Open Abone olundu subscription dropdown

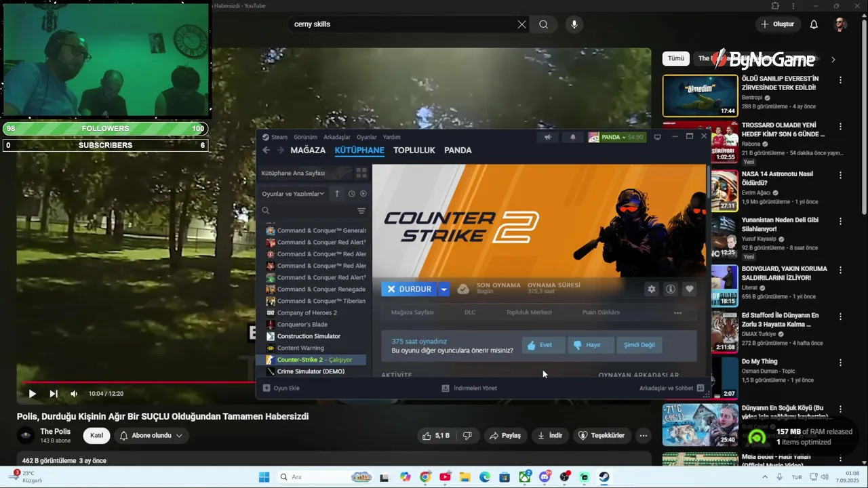[x=151, y=436]
